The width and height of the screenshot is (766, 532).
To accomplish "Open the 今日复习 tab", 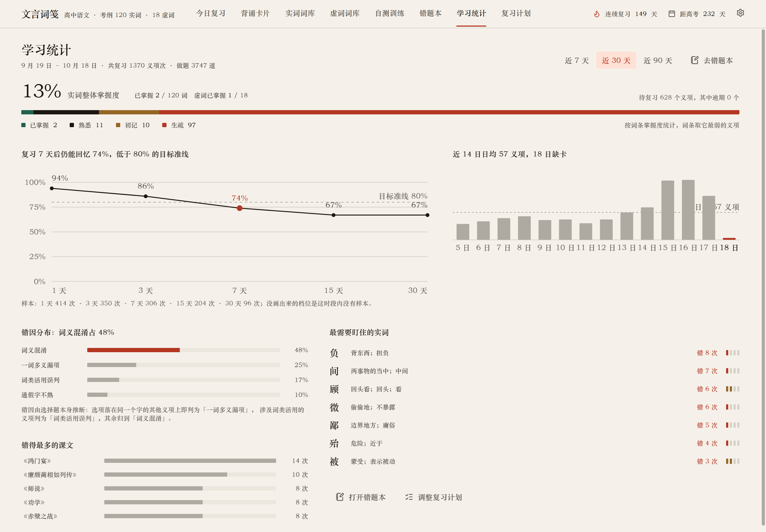I will click(x=211, y=13).
